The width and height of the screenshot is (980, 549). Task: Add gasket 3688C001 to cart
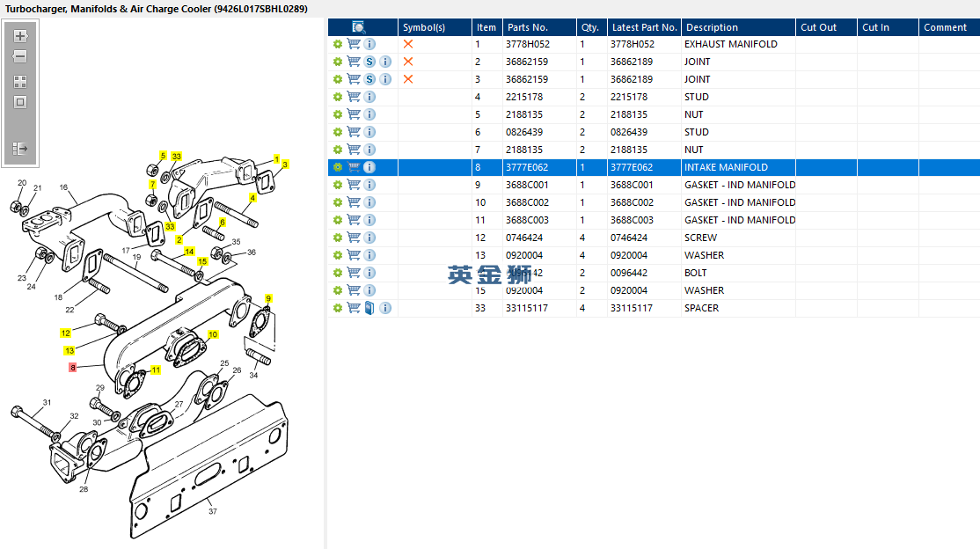354,185
